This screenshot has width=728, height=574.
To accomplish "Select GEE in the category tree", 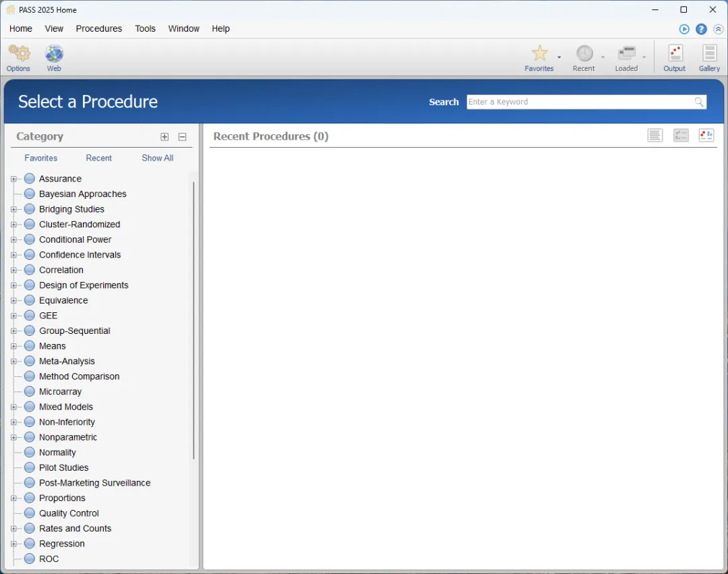I will coord(49,316).
